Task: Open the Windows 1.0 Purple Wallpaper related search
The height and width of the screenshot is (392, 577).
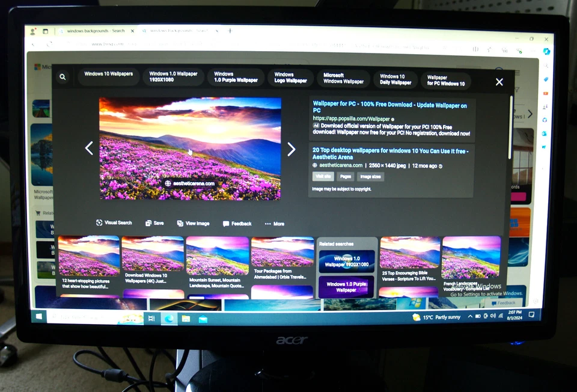Action: click(x=347, y=287)
